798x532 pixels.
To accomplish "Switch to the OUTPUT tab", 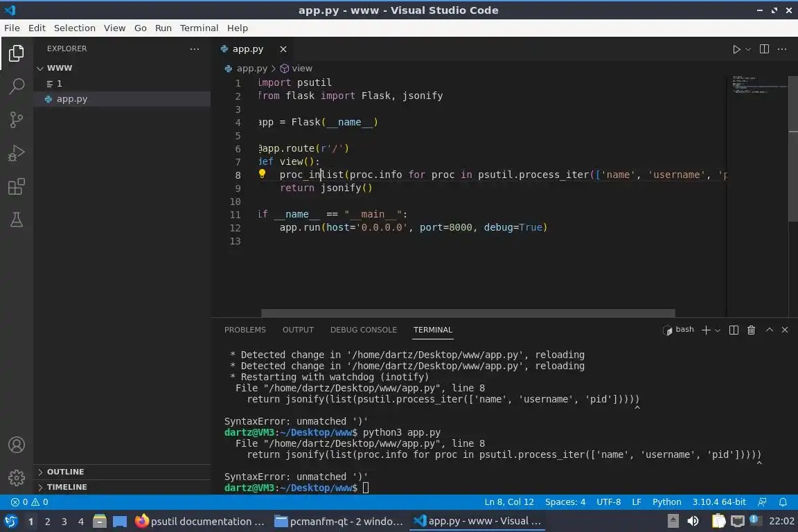I will coord(299,330).
